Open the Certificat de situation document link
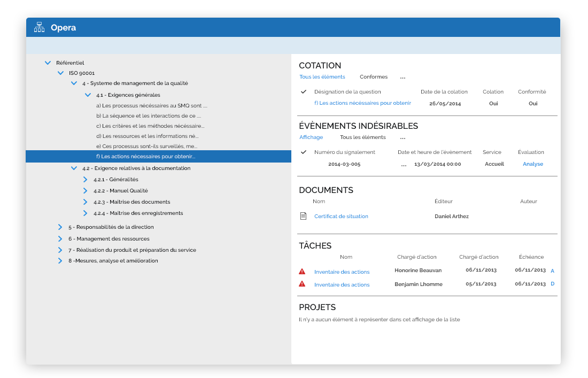The image size is (588, 378). click(341, 217)
